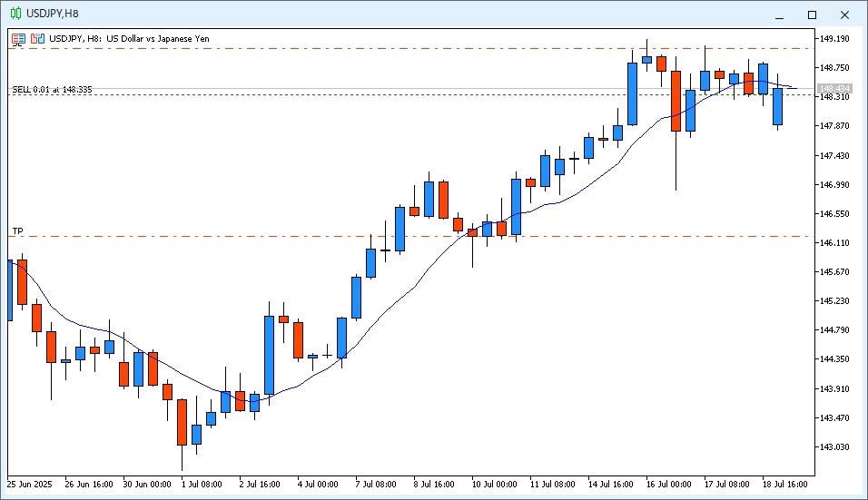The image size is (868, 500).
Task: Click the 143.030 price scale label
Action: pos(834,446)
